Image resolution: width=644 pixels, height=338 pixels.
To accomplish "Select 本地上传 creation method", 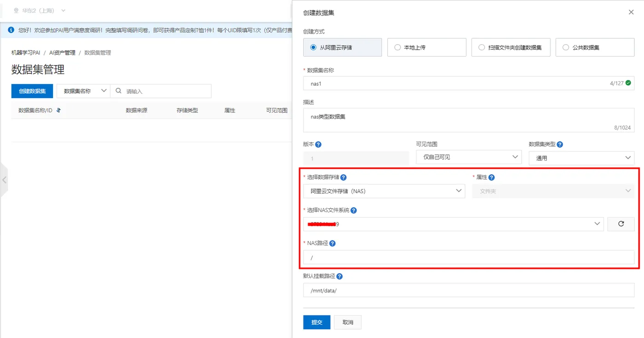I will coord(426,47).
